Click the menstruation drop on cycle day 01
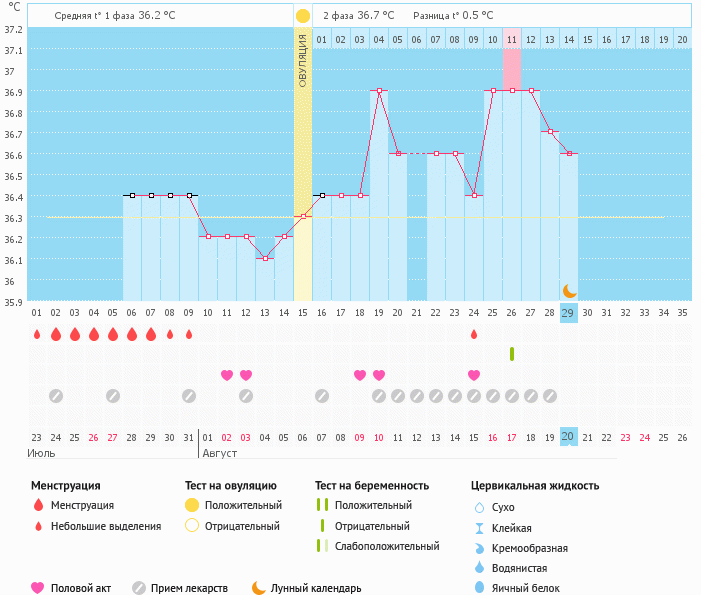The width and height of the screenshot is (701, 595). (x=37, y=334)
